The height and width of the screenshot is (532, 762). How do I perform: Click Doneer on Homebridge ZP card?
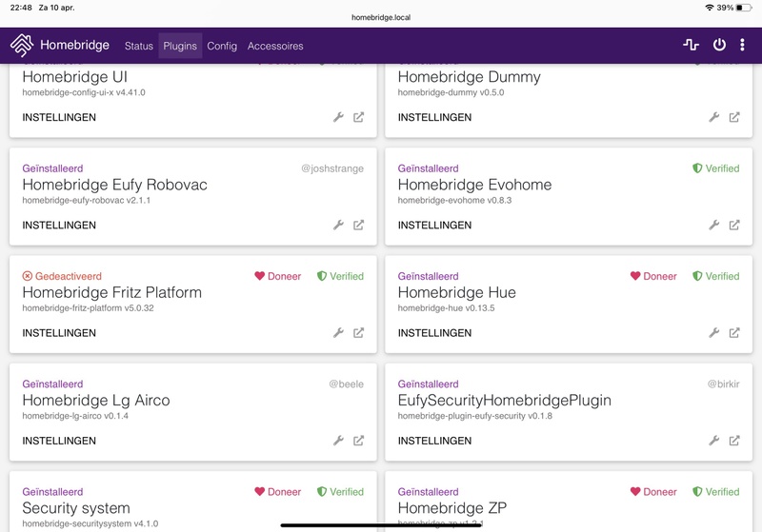click(653, 492)
